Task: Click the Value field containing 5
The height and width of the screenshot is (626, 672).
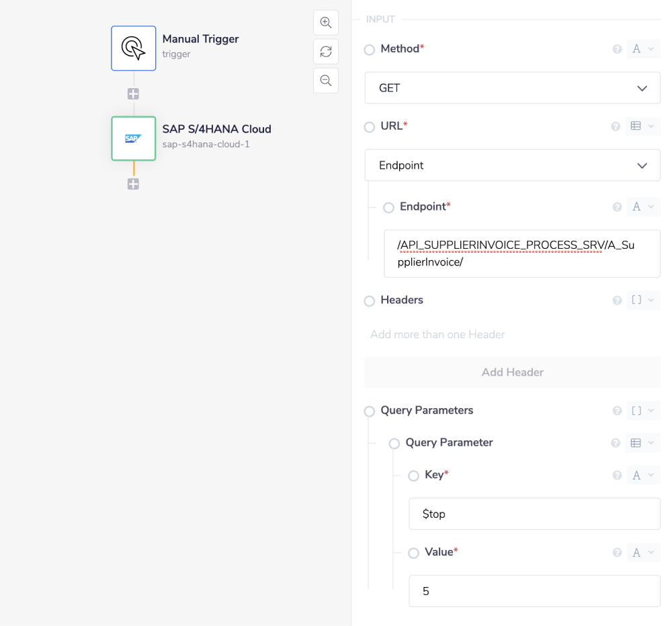Action: pos(534,591)
